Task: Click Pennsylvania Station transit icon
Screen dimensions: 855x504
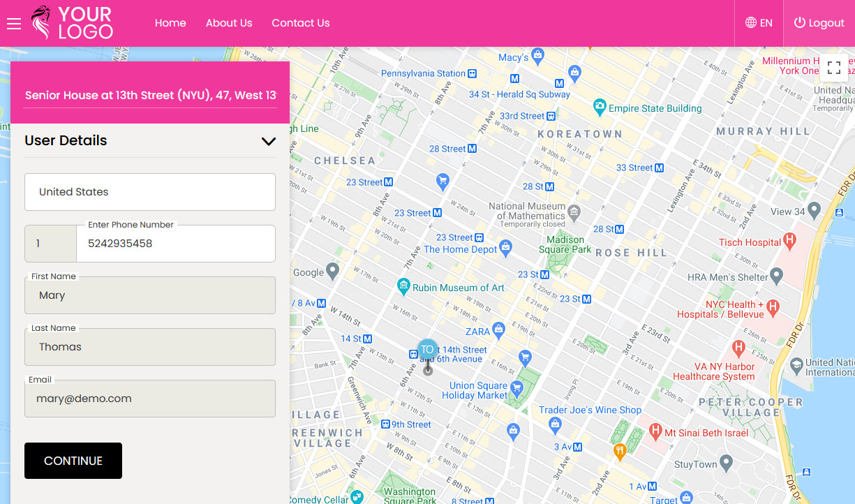Action: [473, 73]
